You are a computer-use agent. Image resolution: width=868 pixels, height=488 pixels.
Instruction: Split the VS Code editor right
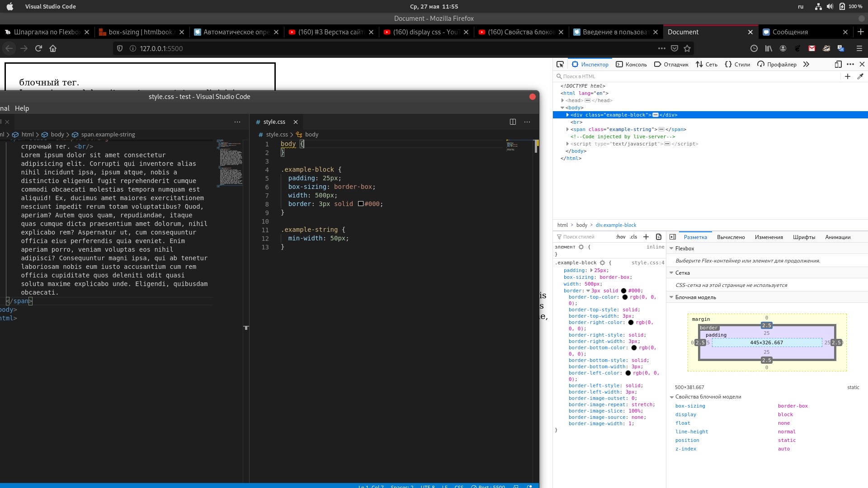pyautogui.click(x=513, y=122)
